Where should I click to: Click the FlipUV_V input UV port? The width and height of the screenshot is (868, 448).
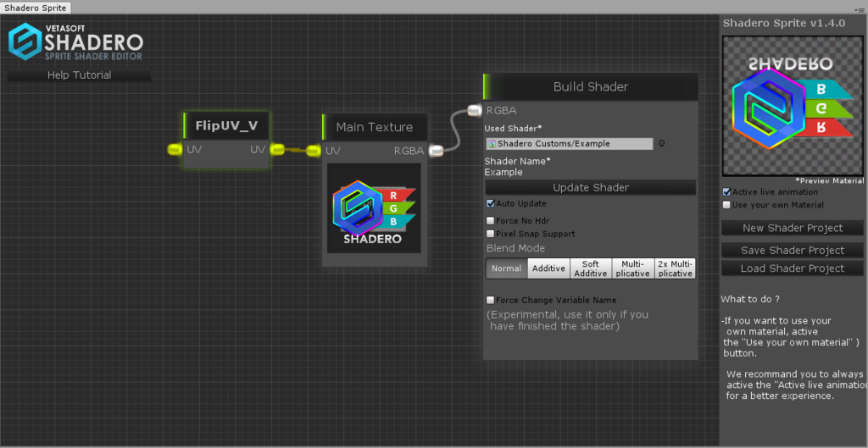click(175, 149)
